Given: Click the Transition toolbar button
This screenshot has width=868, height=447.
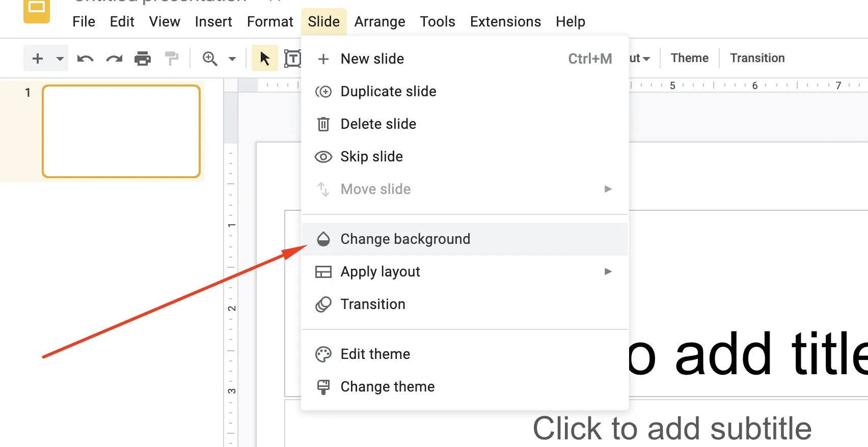Looking at the screenshot, I should [x=757, y=58].
